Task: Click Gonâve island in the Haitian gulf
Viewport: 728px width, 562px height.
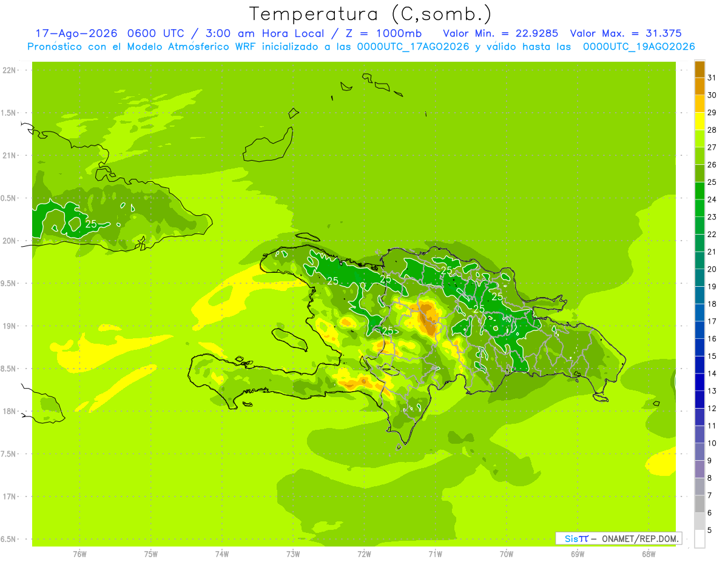Action: pyautogui.click(x=289, y=339)
